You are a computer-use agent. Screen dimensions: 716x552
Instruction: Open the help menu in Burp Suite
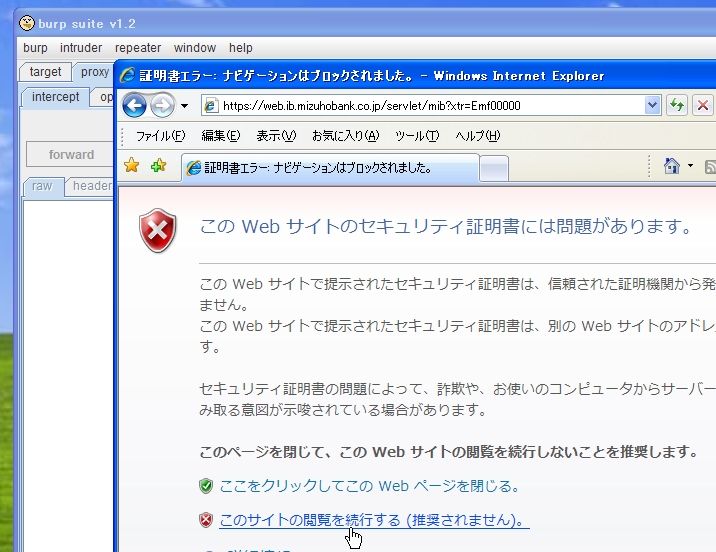[241, 48]
